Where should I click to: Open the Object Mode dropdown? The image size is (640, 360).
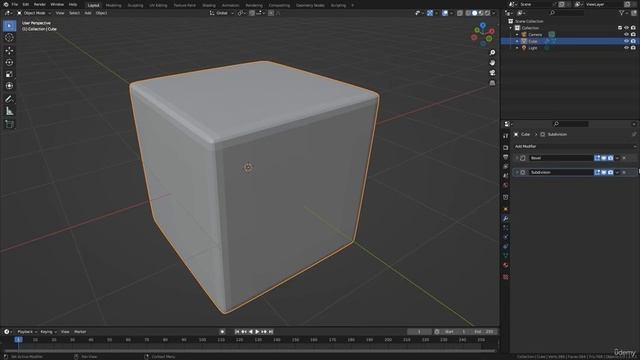pos(34,13)
